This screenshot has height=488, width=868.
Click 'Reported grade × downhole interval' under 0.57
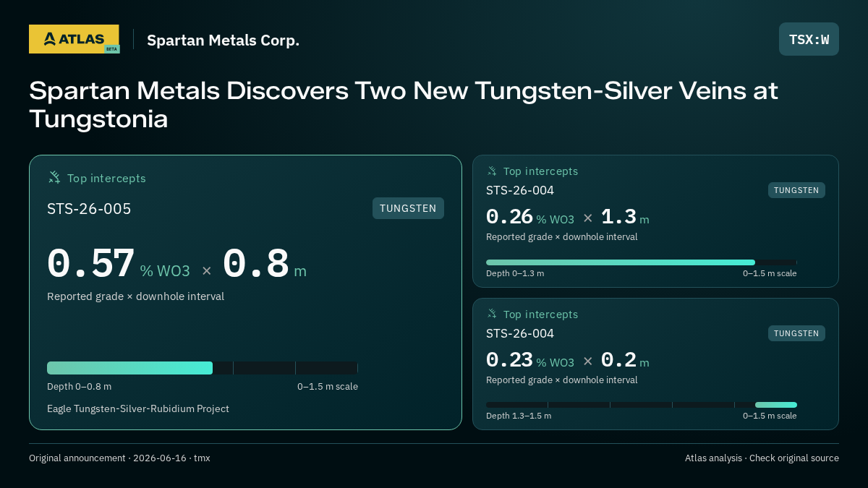pyautogui.click(x=135, y=296)
